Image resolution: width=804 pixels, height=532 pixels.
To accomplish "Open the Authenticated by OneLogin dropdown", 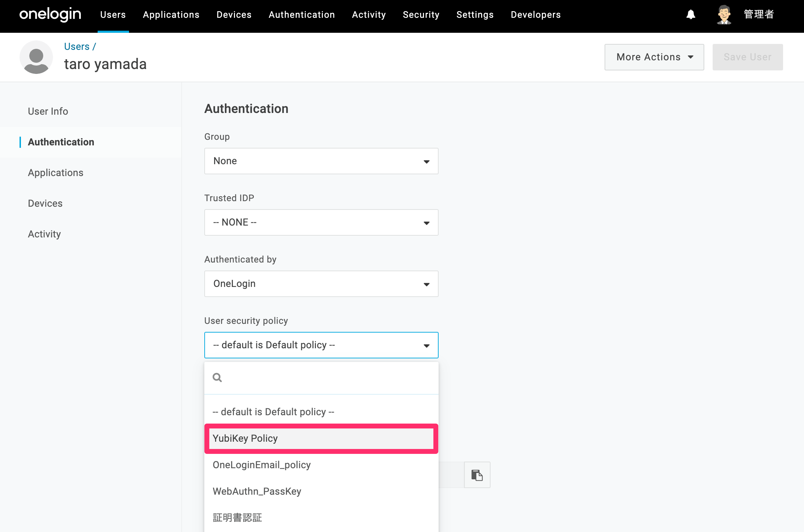I will click(x=321, y=284).
